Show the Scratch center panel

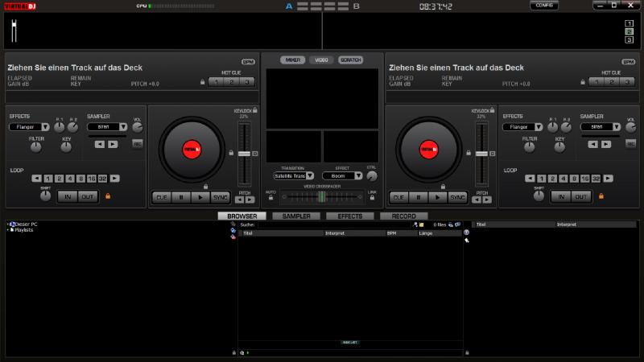point(351,60)
